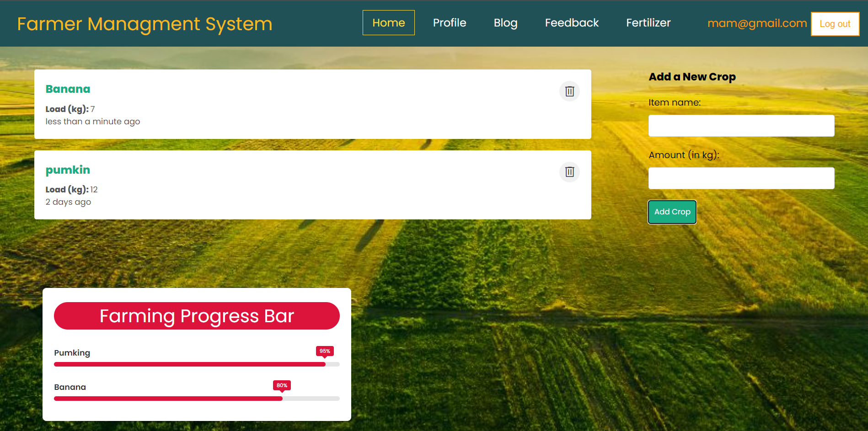Click the Banana progress bar

[197, 399]
